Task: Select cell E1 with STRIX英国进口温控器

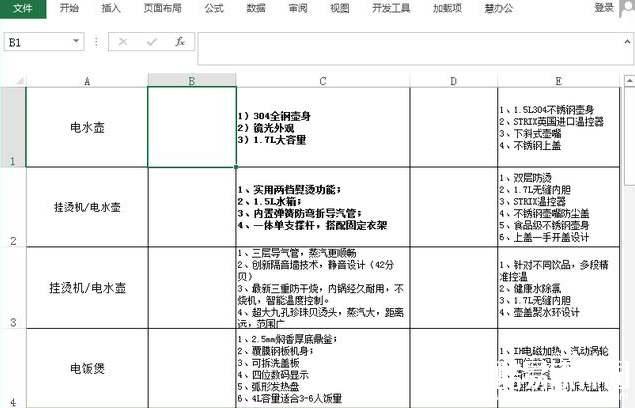Action: [x=558, y=127]
